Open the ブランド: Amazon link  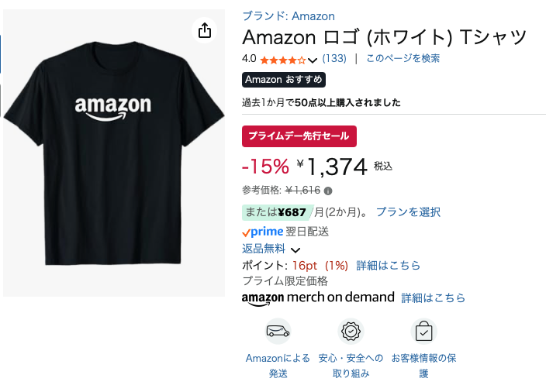(x=289, y=15)
